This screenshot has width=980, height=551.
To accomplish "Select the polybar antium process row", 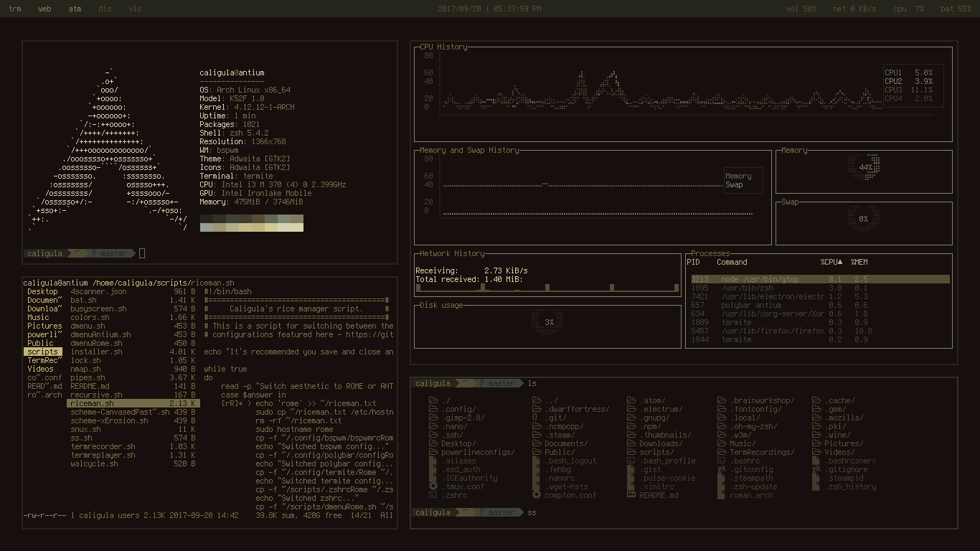I will pyautogui.click(x=820, y=305).
